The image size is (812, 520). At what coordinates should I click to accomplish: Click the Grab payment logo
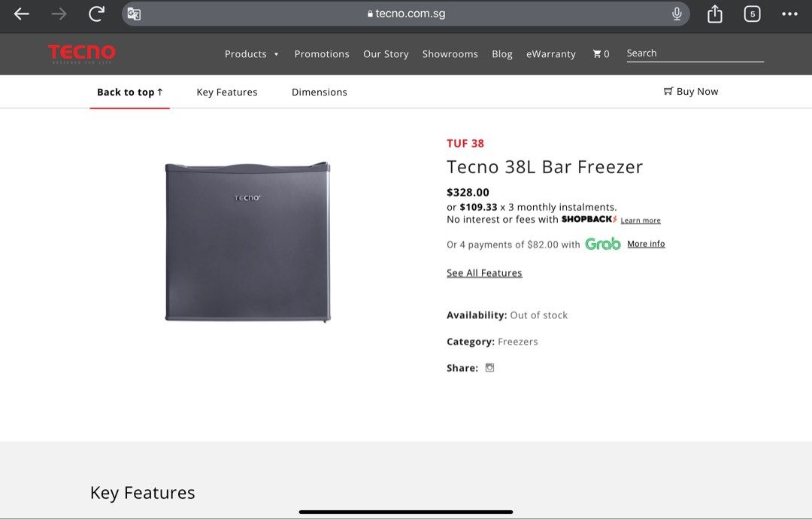[x=602, y=243]
